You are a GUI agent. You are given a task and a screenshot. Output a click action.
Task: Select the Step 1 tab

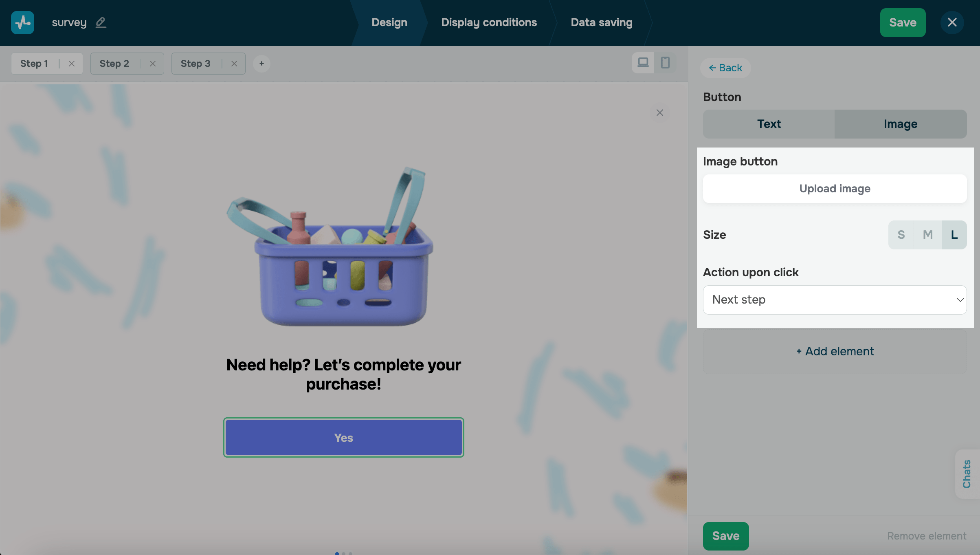[34, 64]
